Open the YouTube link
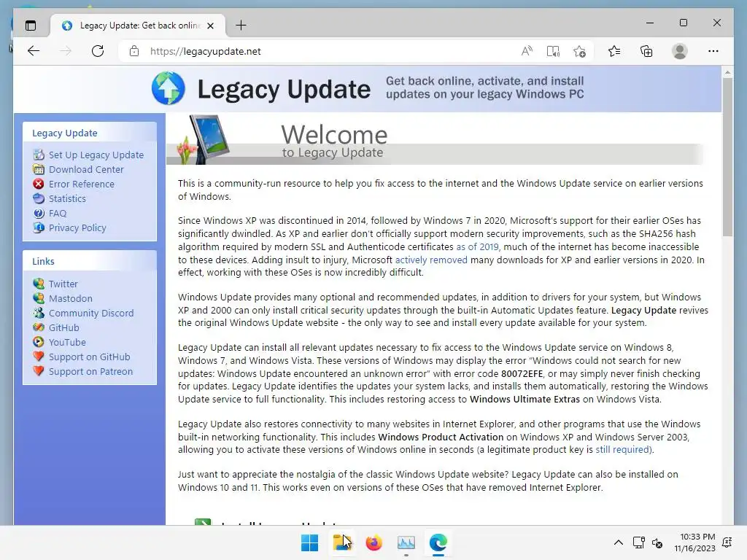 (67, 343)
